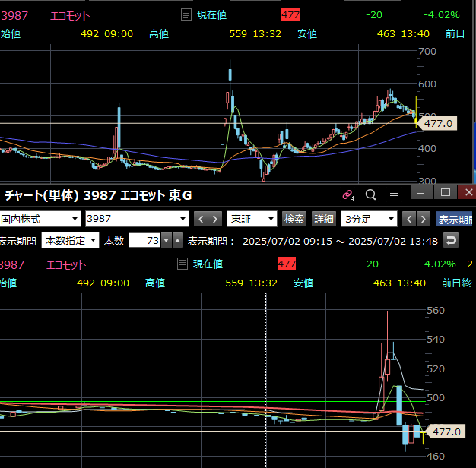This screenshot has height=468, width=476.
Task: Click the red 477 current price in upper panel
Action: (290, 14)
